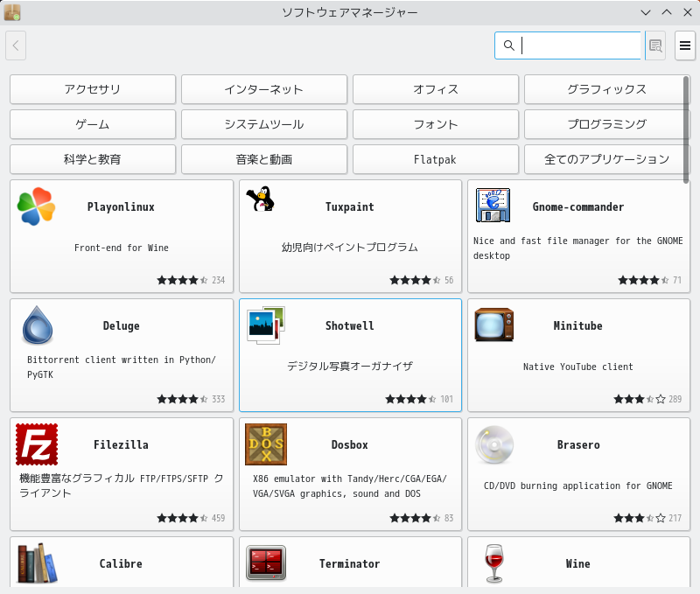
Task: Select the Wine app title
Action: click(578, 564)
